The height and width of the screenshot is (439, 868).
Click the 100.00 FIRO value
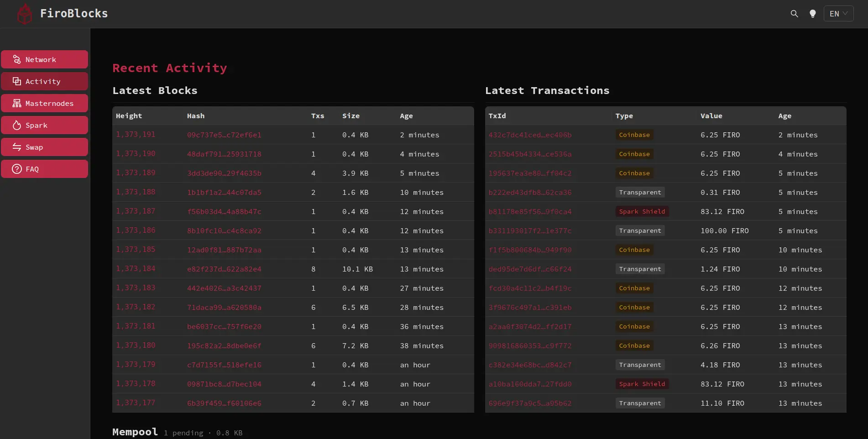(725, 231)
